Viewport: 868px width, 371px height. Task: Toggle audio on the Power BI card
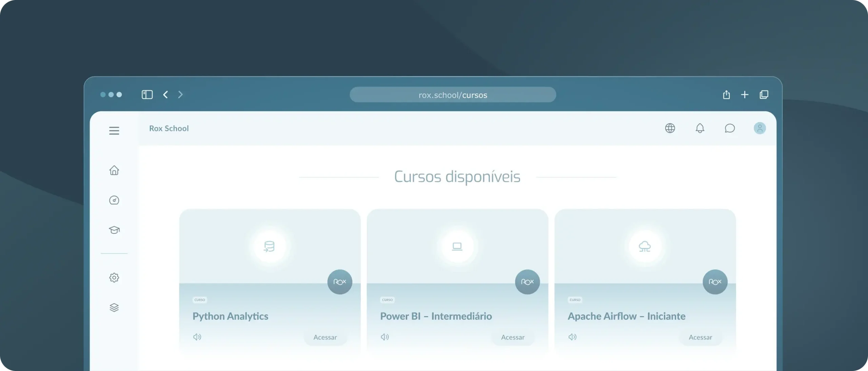coord(385,337)
